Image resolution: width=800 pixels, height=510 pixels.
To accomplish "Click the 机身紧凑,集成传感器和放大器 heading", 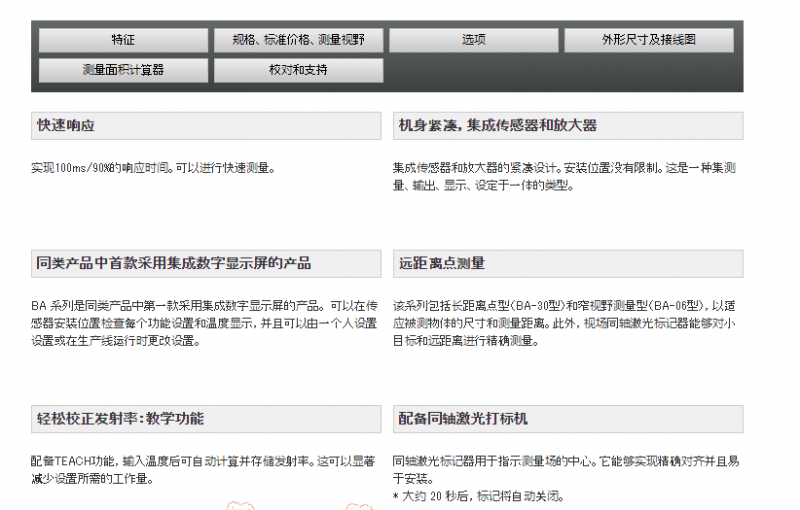I will tap(568, 125).
